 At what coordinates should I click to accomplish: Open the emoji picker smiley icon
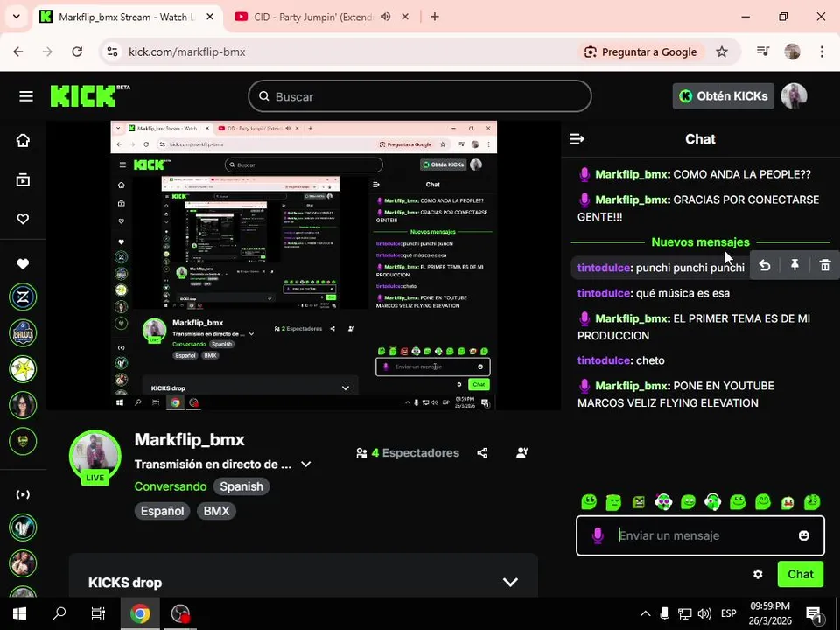(803, 535)
